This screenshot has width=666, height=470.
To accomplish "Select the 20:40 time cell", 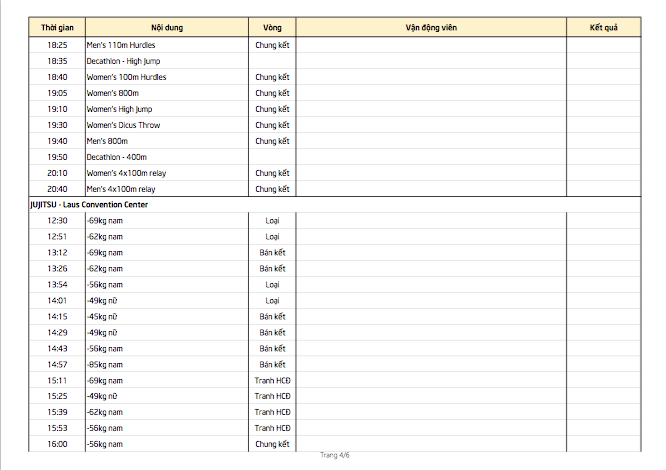I will [x=57, y=189].
